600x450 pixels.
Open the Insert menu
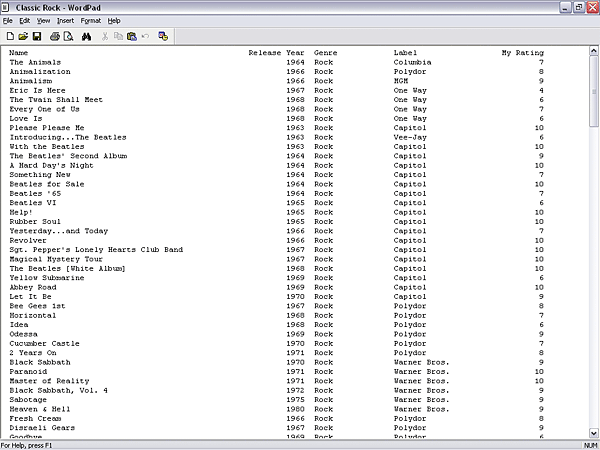[65, 21]
